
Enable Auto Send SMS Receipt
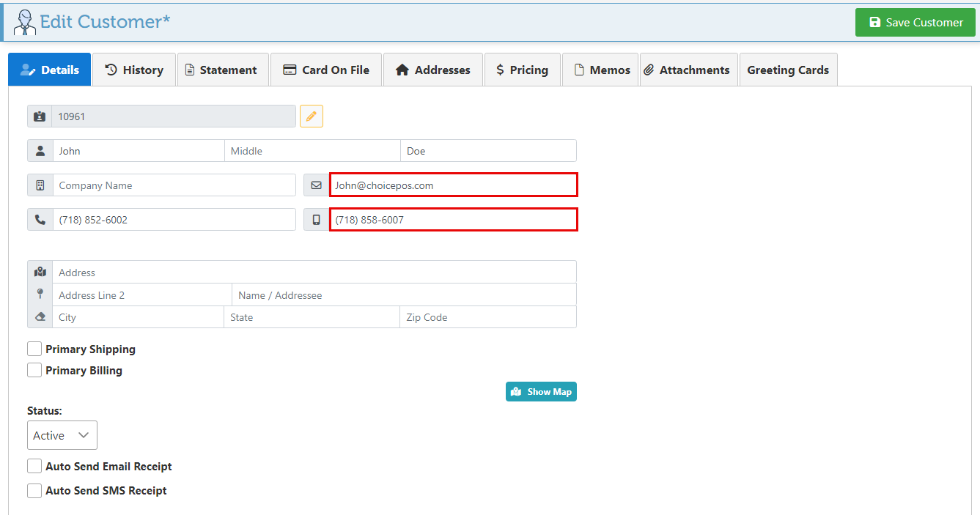[34, 491]
